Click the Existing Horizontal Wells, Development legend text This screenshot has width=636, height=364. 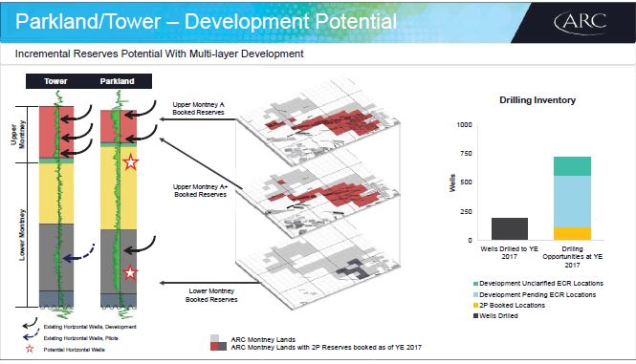tap(90, 327)
